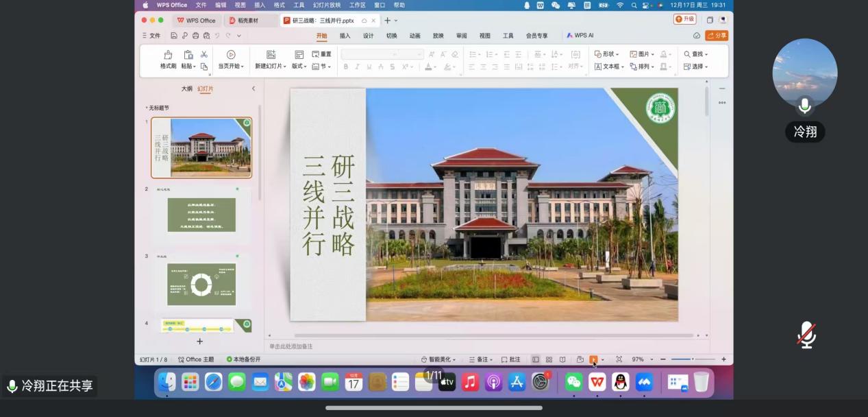Click the fit-to-window icon beside 97% zoom

619,359
